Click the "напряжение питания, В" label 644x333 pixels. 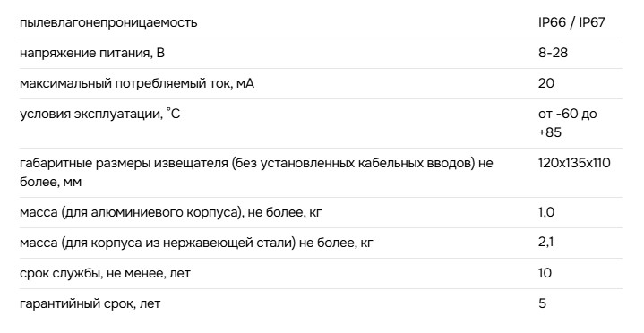click(x=92, y=53)
